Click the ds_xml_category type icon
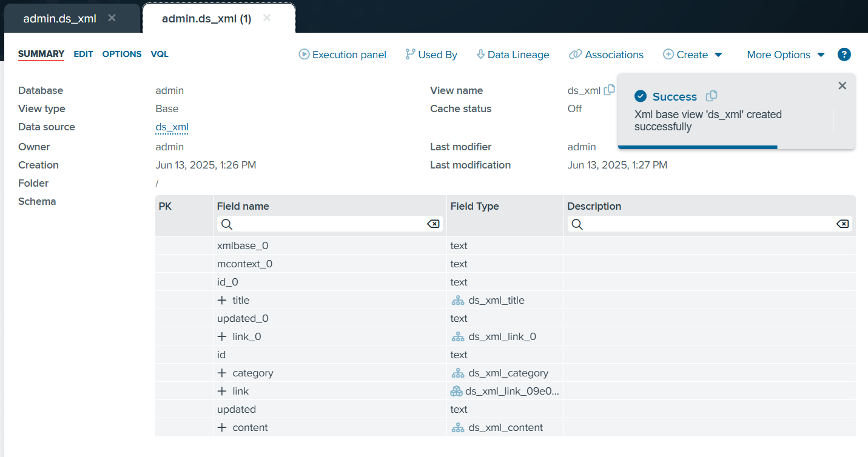 tap(458, 373)
